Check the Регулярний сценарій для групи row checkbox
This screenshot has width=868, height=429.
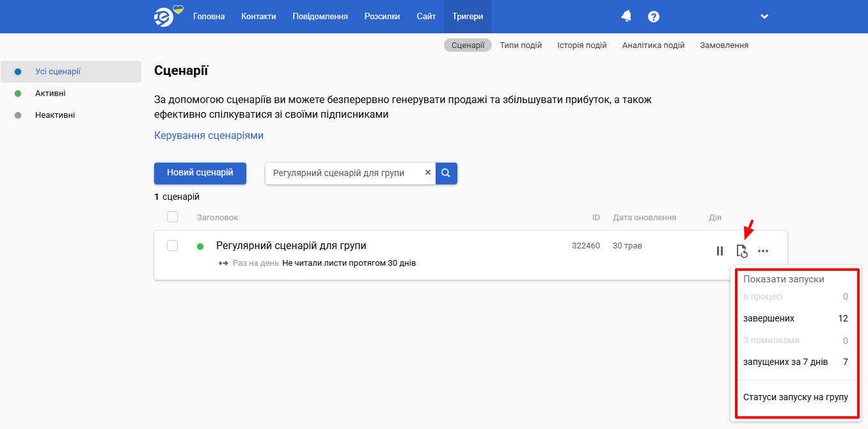pos(172,246)
